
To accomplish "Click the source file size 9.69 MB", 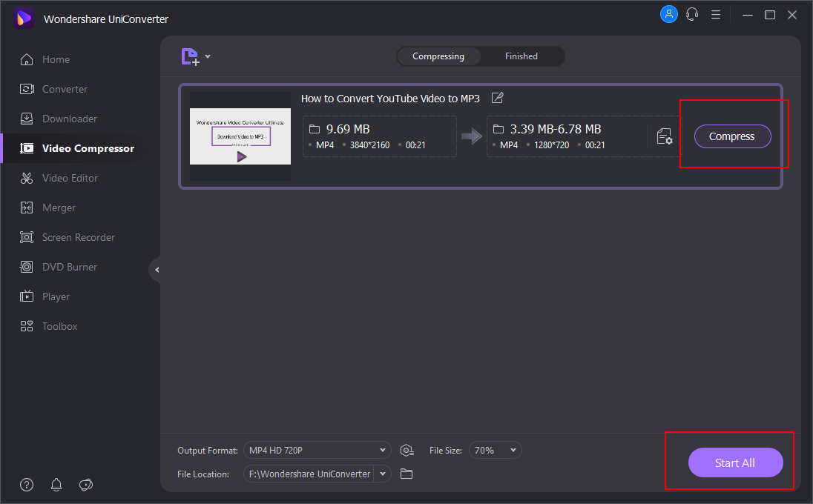I will (x=348, y=129).
